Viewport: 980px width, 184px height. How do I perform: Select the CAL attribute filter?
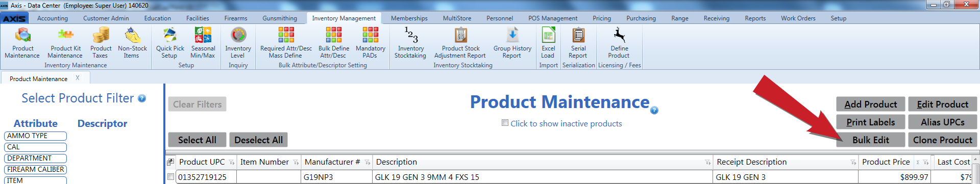[x=35, y=147]
